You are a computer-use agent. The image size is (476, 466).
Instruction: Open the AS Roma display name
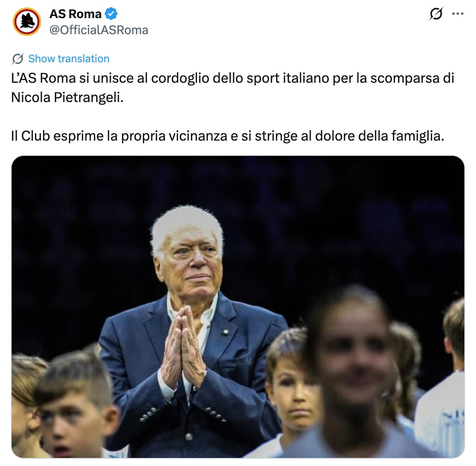tap(75, 14)
